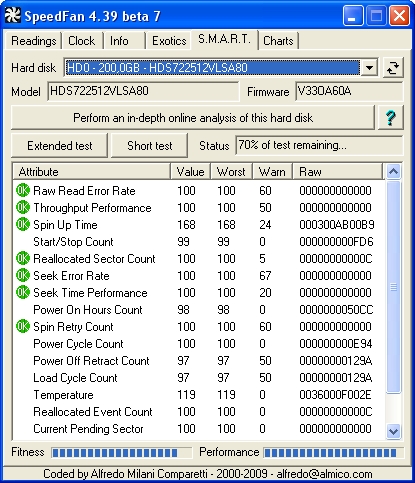Click OK icon beside Spin Retry Count

pyautogui.click(x=23, y=326)
